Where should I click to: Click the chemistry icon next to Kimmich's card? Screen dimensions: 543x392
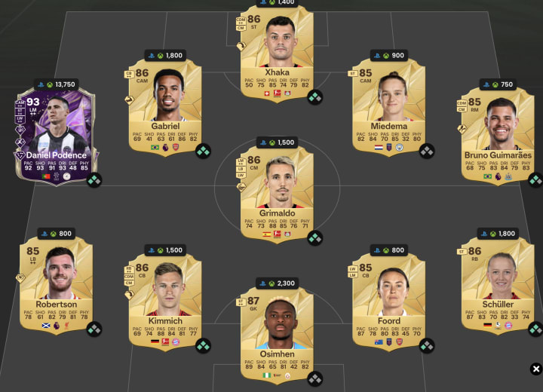[204, 345]
